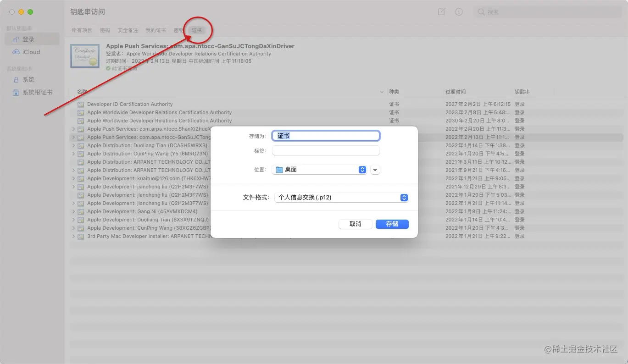
Task: Select the 登录 keychain icon in sidebar
Action: [16, 39]
